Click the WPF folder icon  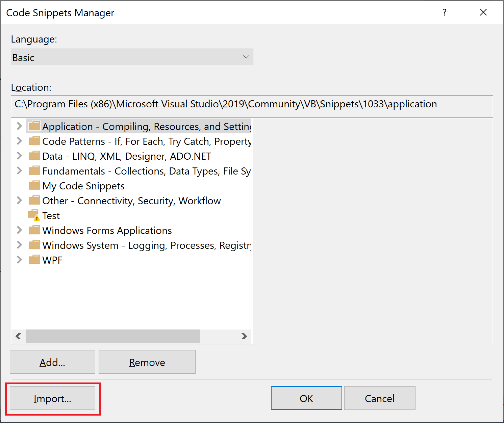click(x=34, y=259)
